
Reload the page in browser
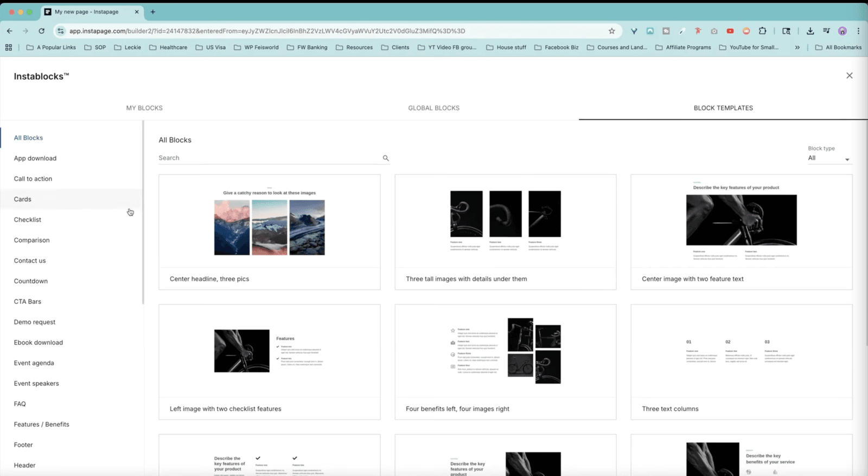(x=42, y=31)
